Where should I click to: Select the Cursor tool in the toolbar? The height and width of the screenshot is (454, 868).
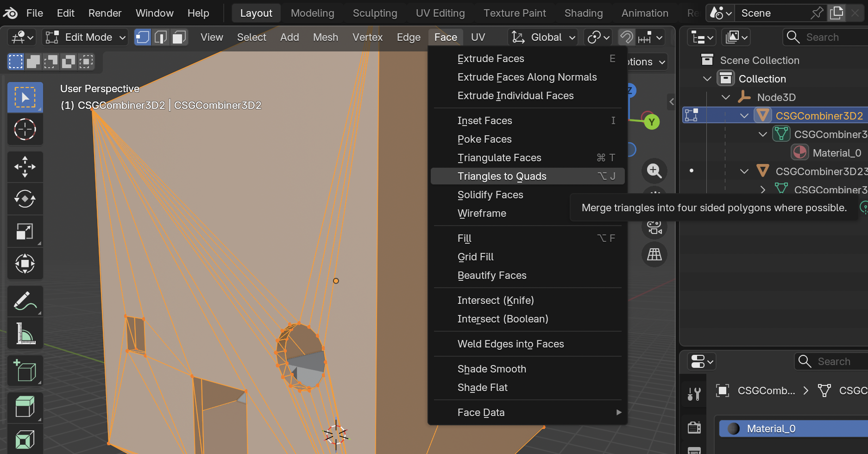[25, 130]
